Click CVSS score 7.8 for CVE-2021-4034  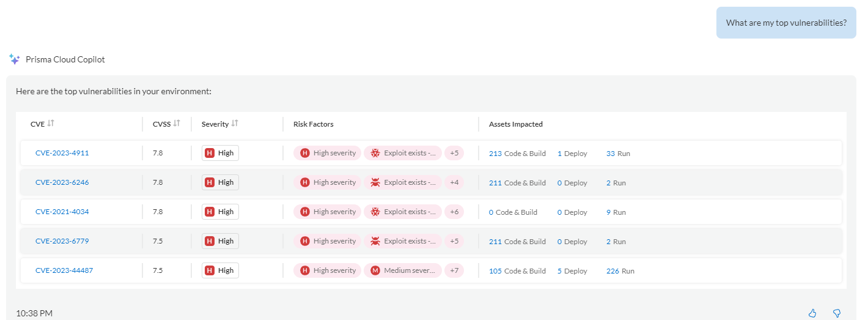[158, 212]
